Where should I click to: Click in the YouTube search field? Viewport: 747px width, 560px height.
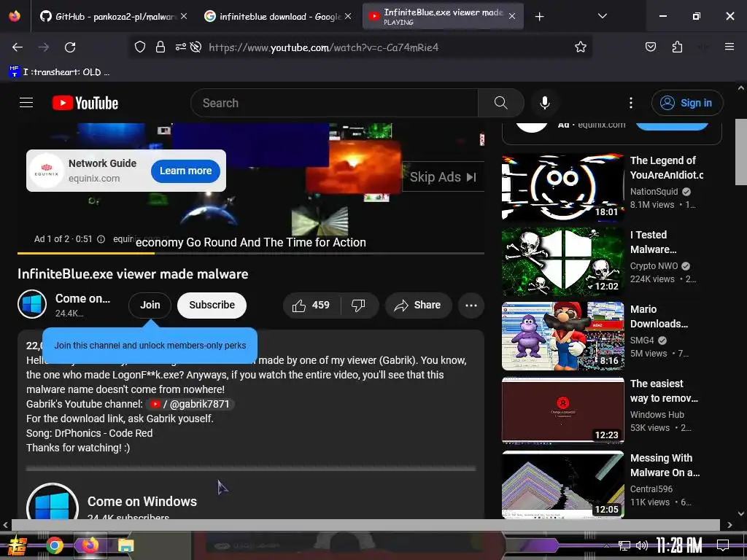tap(334, 103)
